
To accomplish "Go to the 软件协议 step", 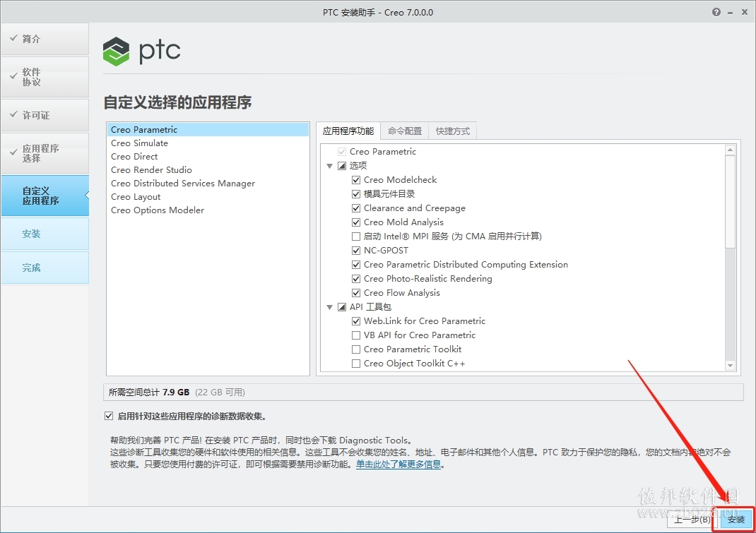I will point(45,77).
